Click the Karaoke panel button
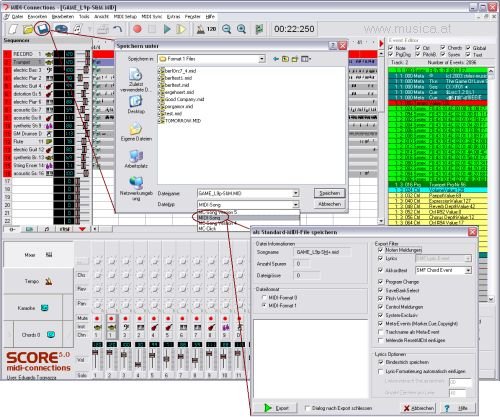 [x=33, y=308]
